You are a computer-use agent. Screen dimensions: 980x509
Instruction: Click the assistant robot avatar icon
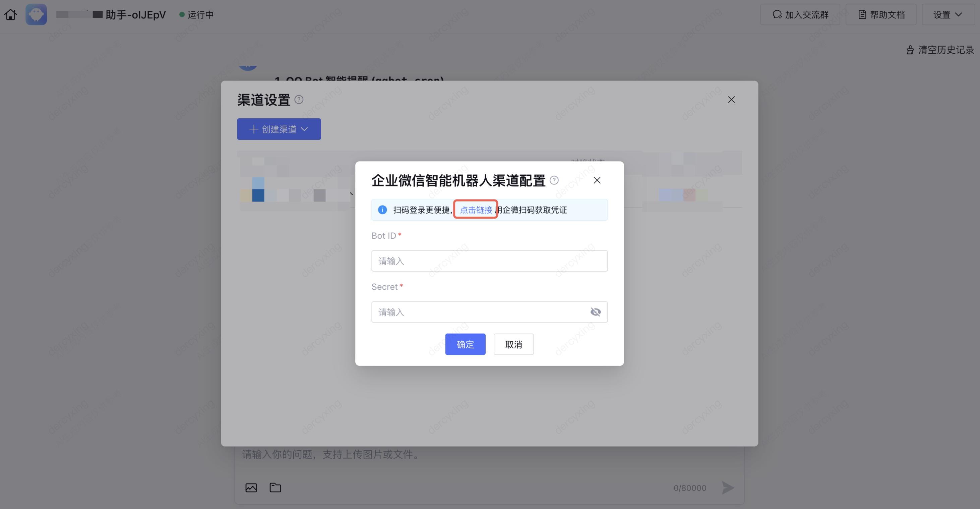[x=36, y=14]
